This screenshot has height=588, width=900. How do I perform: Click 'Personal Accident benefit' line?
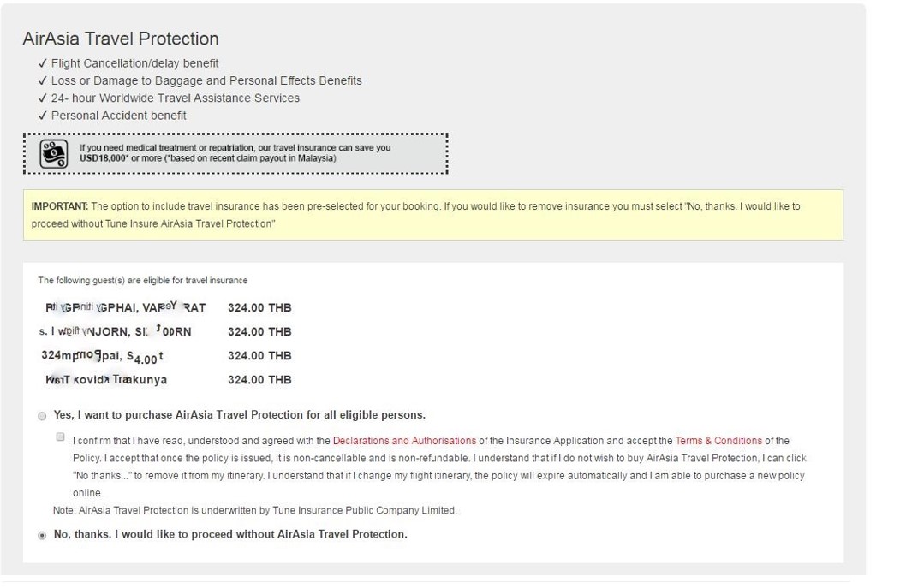tap(118, 116)
